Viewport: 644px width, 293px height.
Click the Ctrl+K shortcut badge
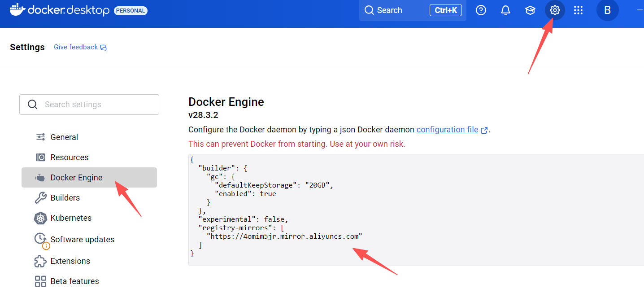pos(446,10)
